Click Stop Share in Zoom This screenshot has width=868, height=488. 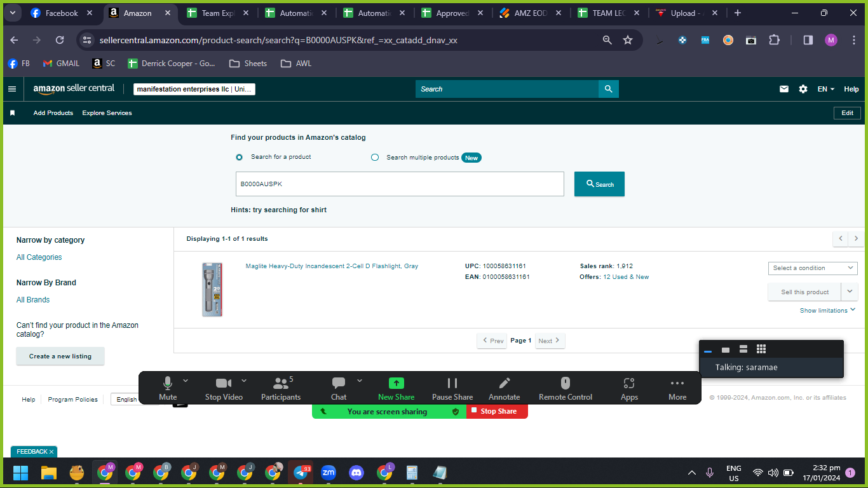[498, 411]
